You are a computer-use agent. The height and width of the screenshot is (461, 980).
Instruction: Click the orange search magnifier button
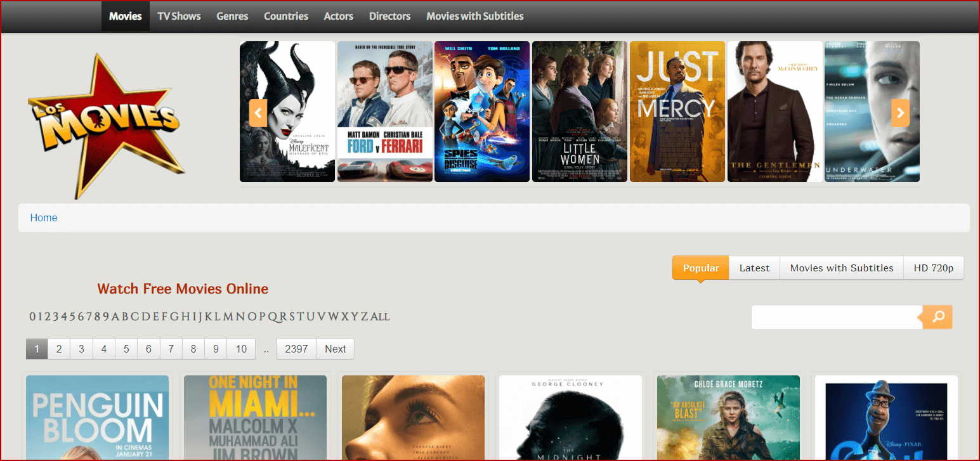[x=938, y=317]
